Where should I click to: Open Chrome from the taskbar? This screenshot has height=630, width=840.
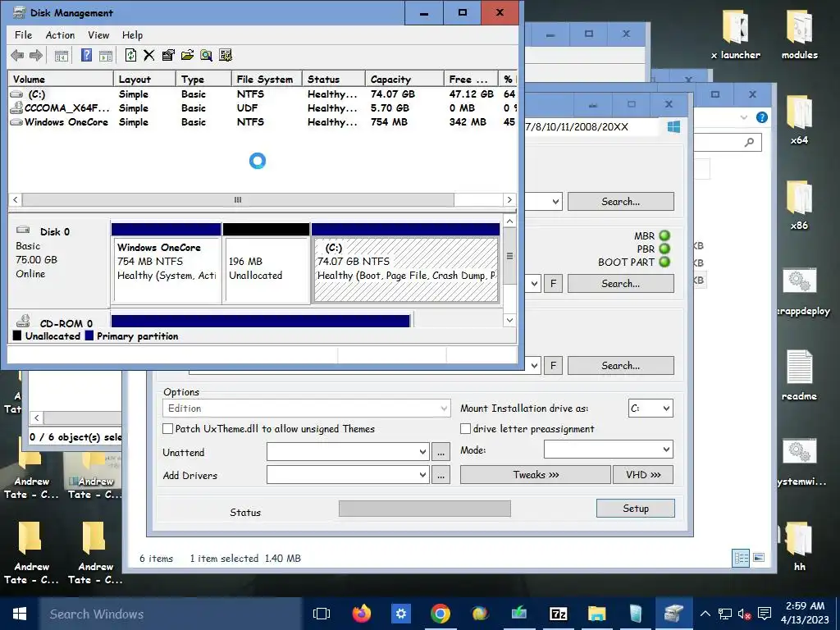tap(440, 614)
